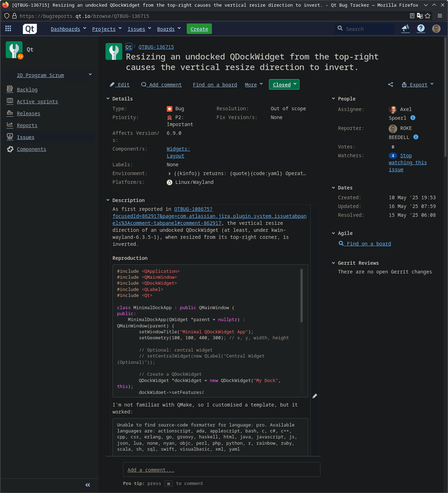Open the Projects dropdown menu
Image resolution: width=448 pixels, height=493 pixels.
[x=107, y=29]
